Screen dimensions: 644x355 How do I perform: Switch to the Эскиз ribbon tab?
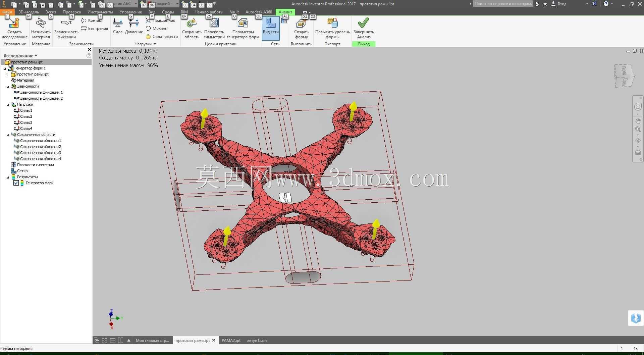(x=51, y=12)
